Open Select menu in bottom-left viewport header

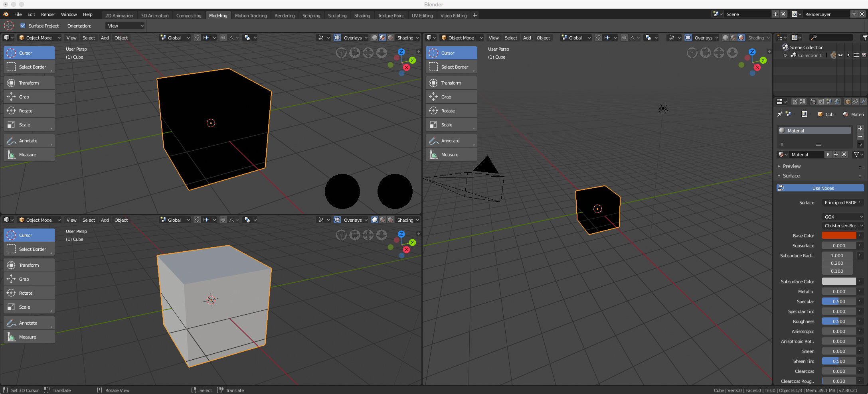(89, 220)
